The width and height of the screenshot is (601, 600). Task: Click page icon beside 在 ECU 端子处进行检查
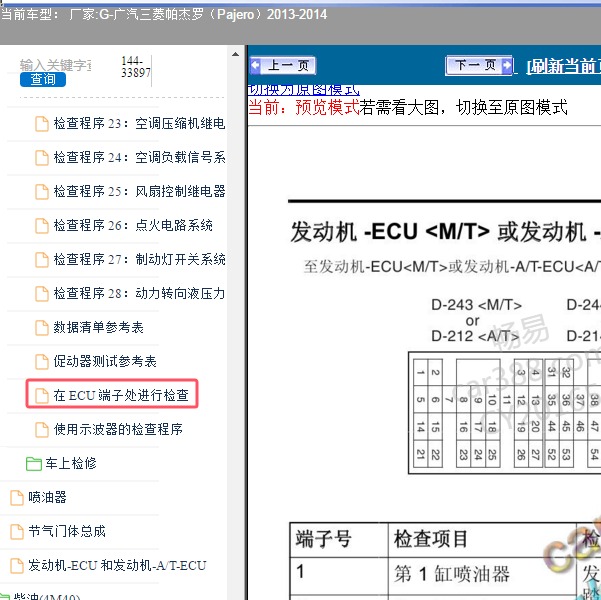click(x=42, y=396)
